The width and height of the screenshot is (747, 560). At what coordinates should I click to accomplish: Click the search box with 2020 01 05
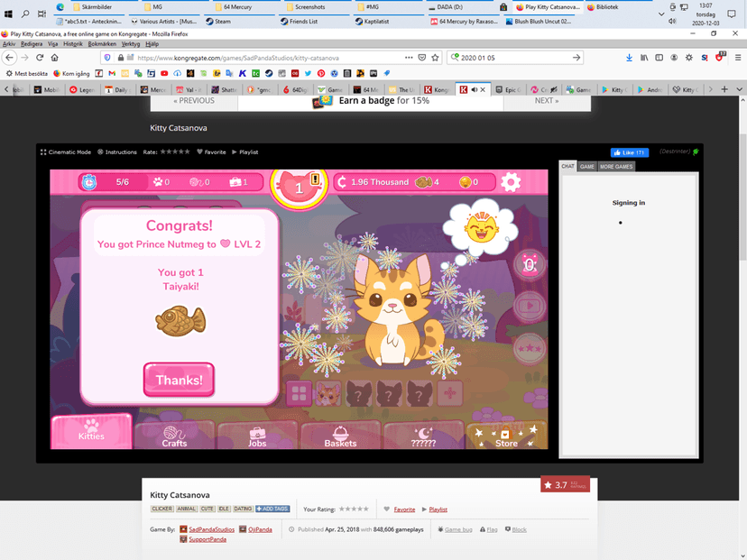(x=514, y=58)
